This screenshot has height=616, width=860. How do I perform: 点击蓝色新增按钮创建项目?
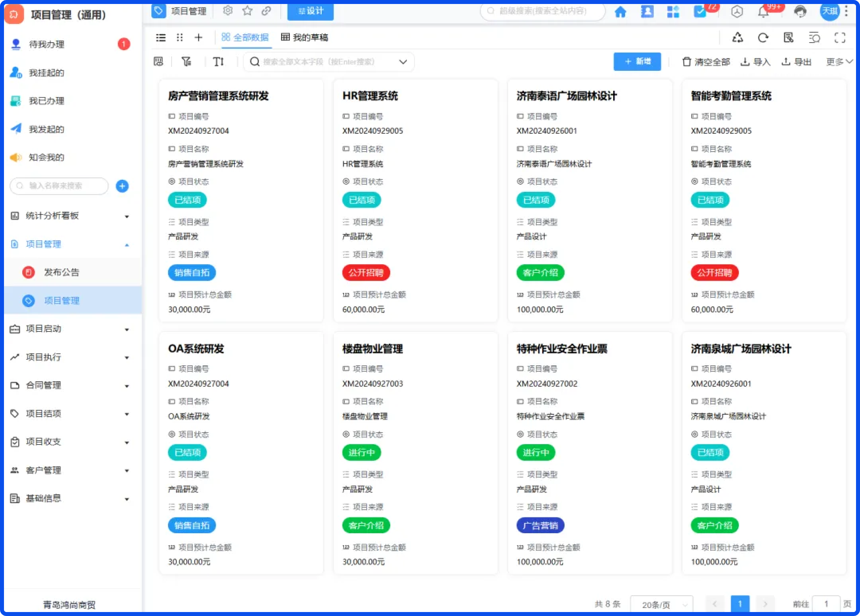[x=637, y=62]
